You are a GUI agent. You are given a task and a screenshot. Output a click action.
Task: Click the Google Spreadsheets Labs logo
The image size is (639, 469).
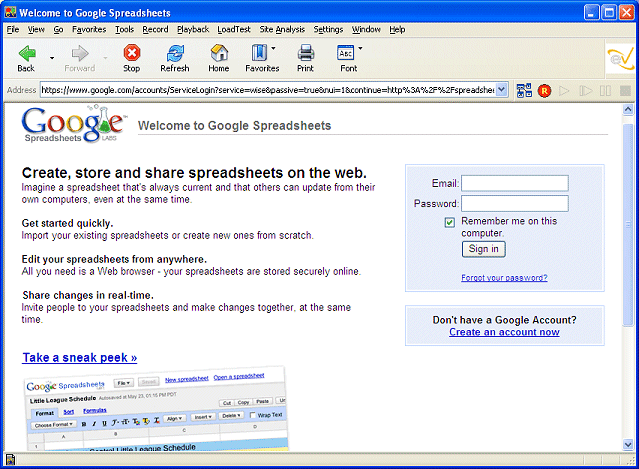pos(73,124)
